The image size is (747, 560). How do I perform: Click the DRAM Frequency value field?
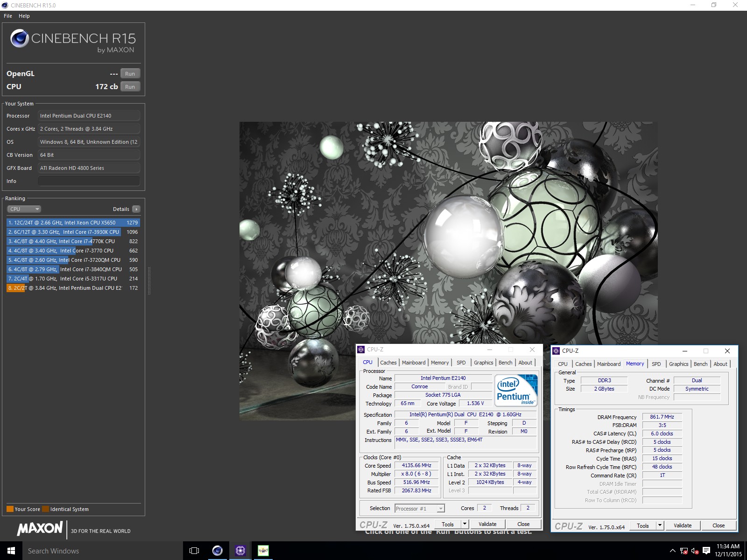click(x=662, y=417)
